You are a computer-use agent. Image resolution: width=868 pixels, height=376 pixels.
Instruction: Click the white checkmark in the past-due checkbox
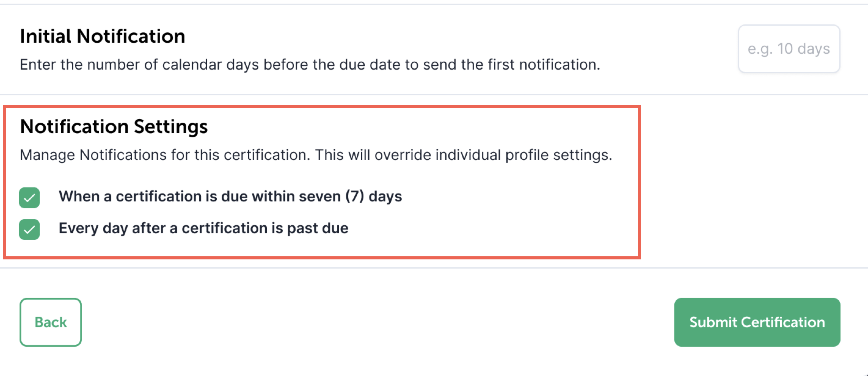tap(29, 230)
